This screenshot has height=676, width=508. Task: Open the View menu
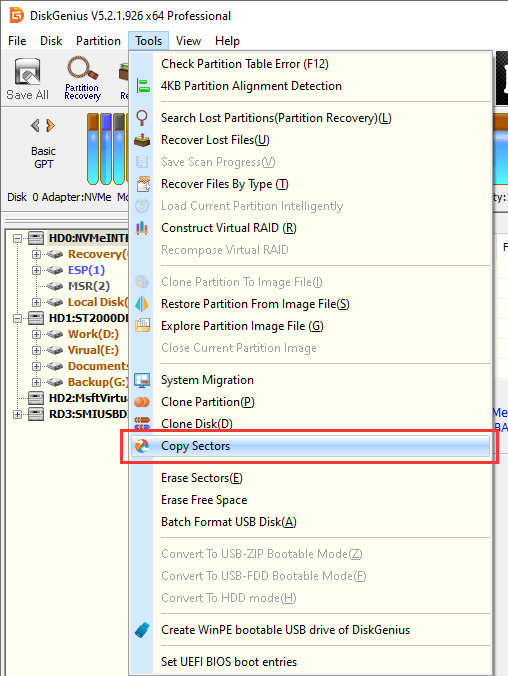coord(188,41)
